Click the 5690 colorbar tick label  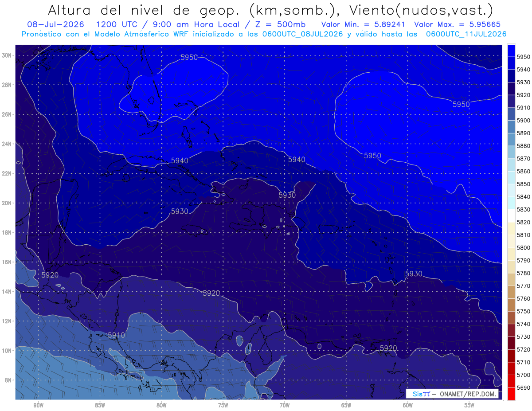pyautogui.click(x=523, y=388)
